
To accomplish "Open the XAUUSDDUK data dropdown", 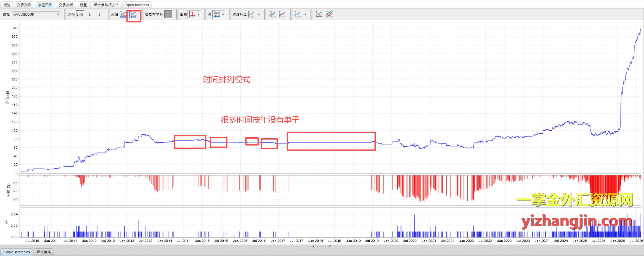I will point(36,14).
